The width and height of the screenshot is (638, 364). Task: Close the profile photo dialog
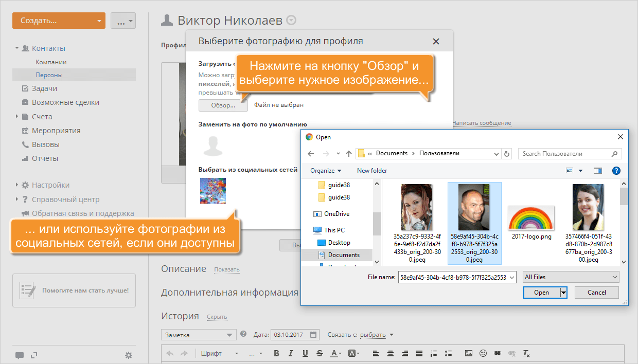436,42
